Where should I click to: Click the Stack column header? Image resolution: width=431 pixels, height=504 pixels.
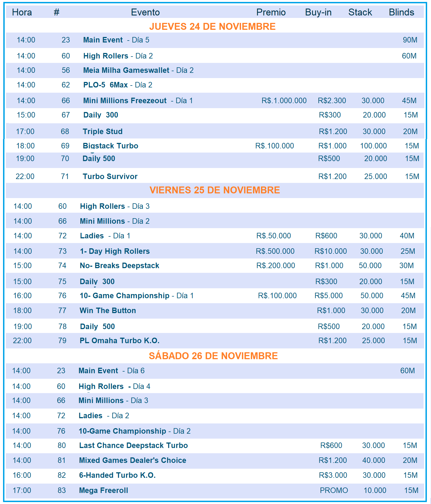pyautogui.click(x=360, y=12)
